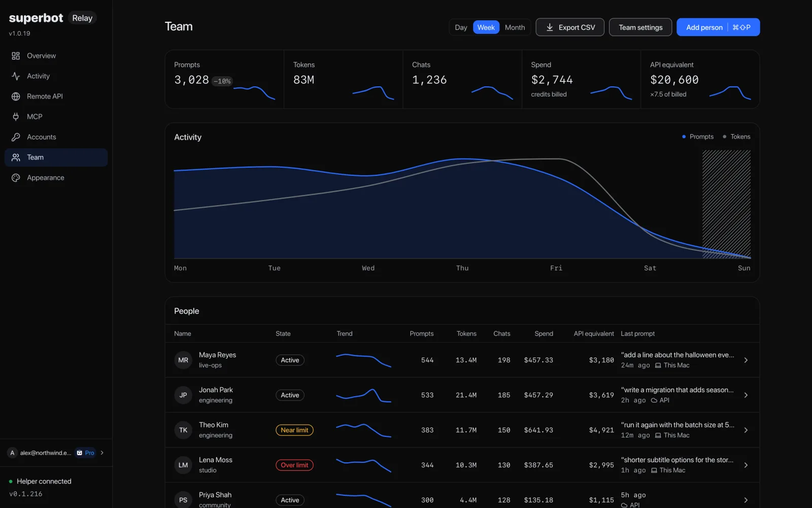Click Jonah Park's trend sparkline

pos(363,395)
